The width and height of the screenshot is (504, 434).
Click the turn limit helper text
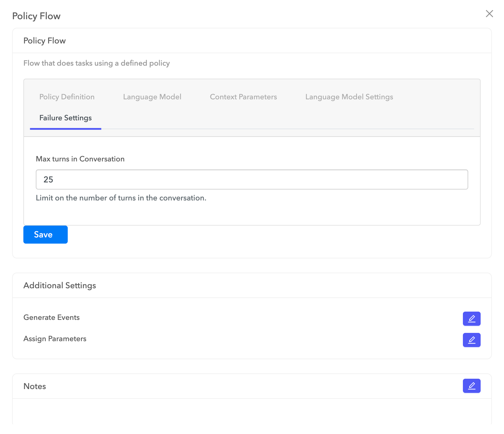click(121, 198)
